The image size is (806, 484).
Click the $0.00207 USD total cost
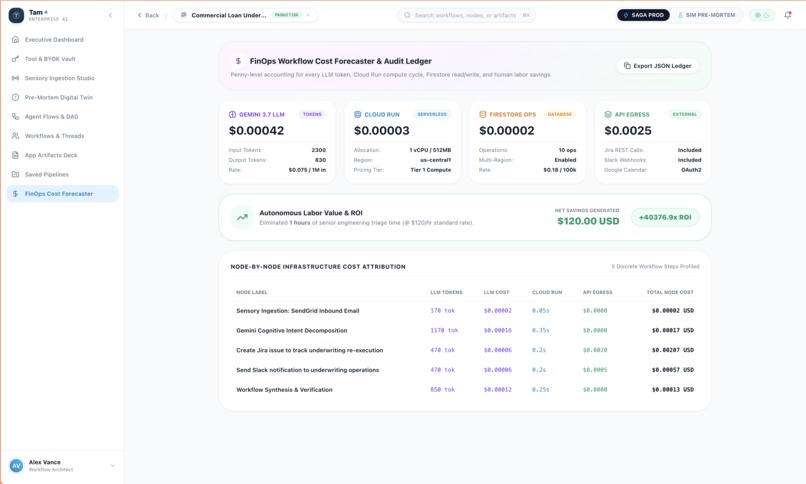tap(673, 350)
